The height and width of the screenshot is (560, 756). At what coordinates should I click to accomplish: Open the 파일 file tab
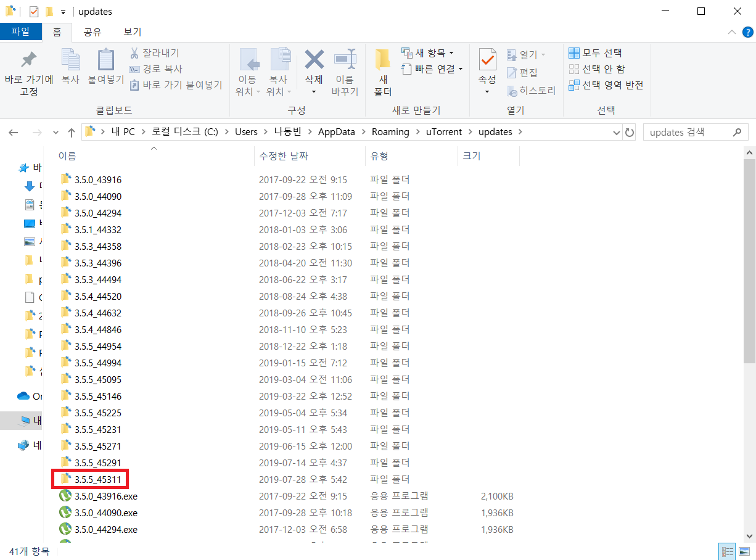20,32
